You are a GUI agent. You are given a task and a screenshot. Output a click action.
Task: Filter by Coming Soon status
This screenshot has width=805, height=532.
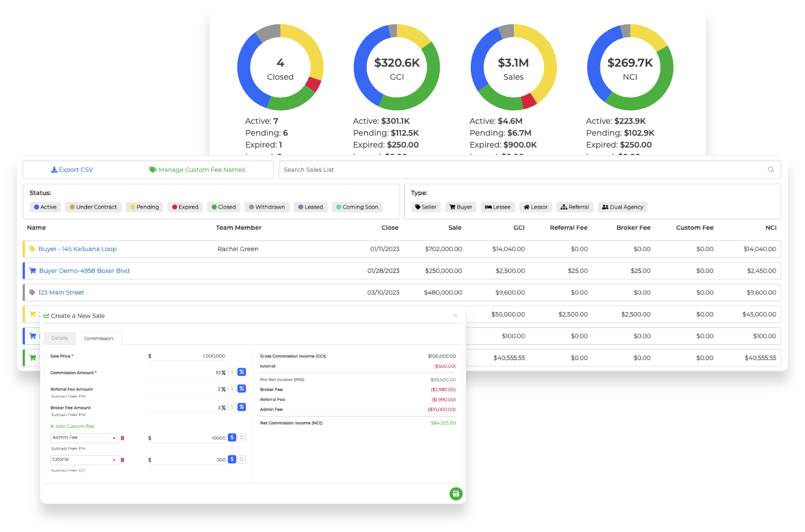tap(357, 207)
